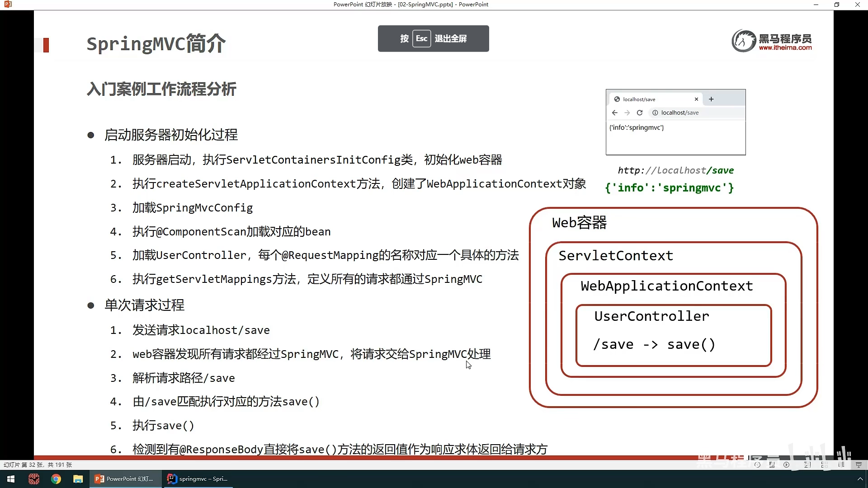Open File Explorer from the taskbar
This screenshot has width=868, height=488.
click(x=78, y=479)
